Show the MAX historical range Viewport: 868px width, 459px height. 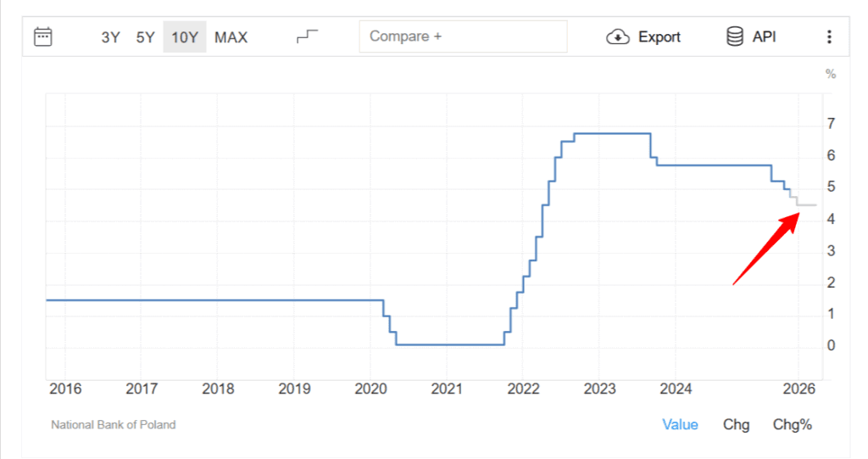pos(231,37)
